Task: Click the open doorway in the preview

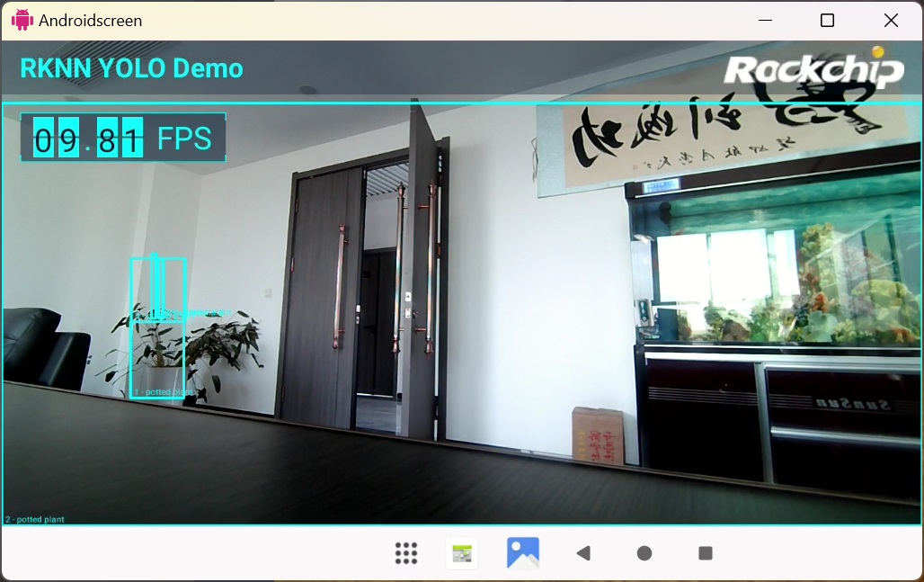Action: (x=380, y=297)
